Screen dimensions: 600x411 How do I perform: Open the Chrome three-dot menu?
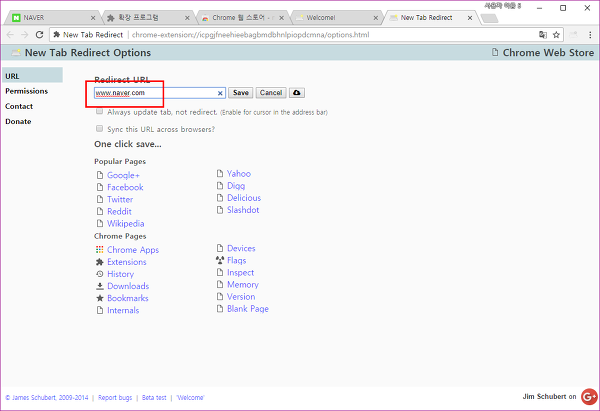point(590,35)
